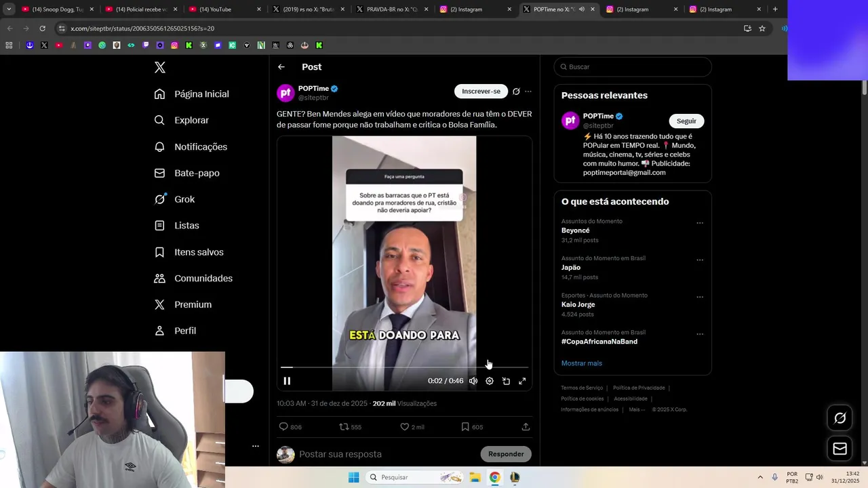Click the reply icon with 806
Screen dimensions: 868x488
point(290,427)
